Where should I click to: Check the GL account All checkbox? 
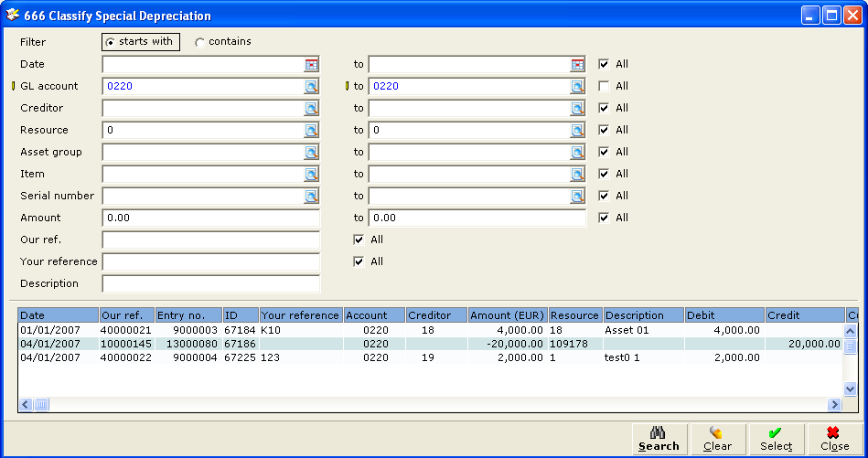tap(604, 86)
